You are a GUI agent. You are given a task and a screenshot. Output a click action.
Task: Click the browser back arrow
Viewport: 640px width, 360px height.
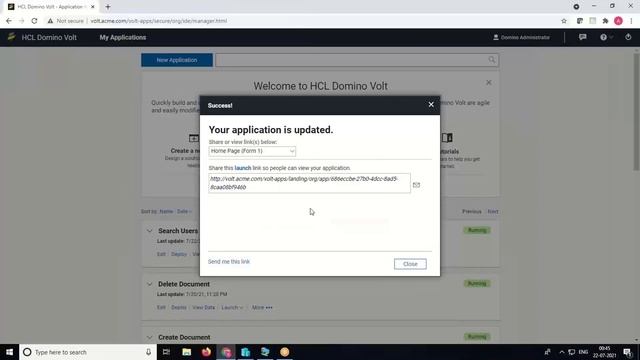coord(9,21)
